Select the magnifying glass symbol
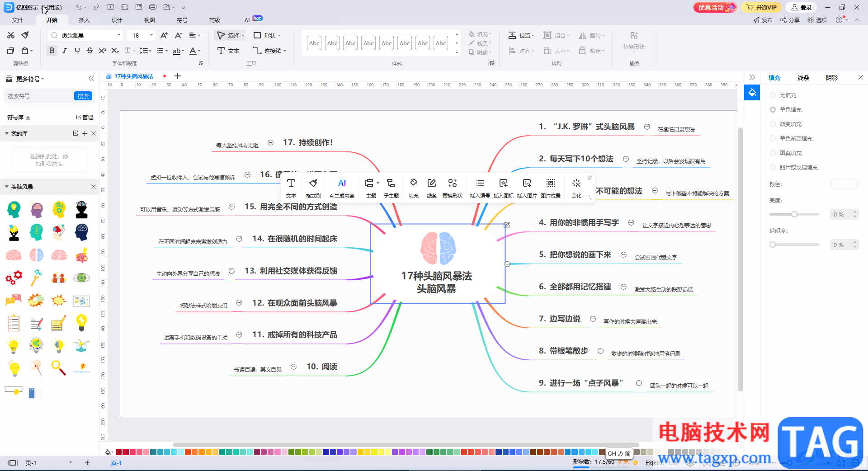Image resolution: width=868 pixels, height=471 pixels. tap(59, 367)
